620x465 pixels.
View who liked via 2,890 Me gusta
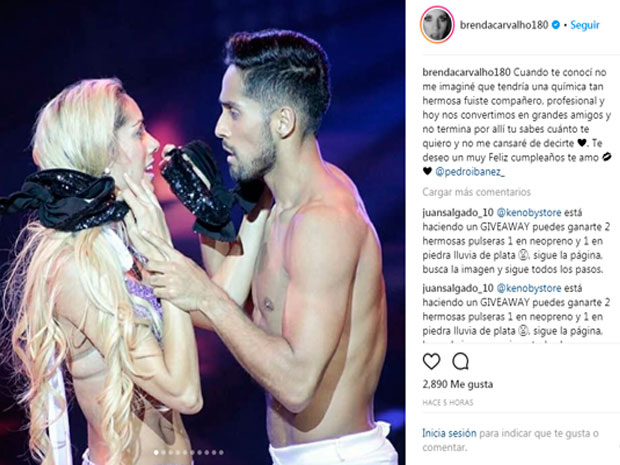pos(458,384)
